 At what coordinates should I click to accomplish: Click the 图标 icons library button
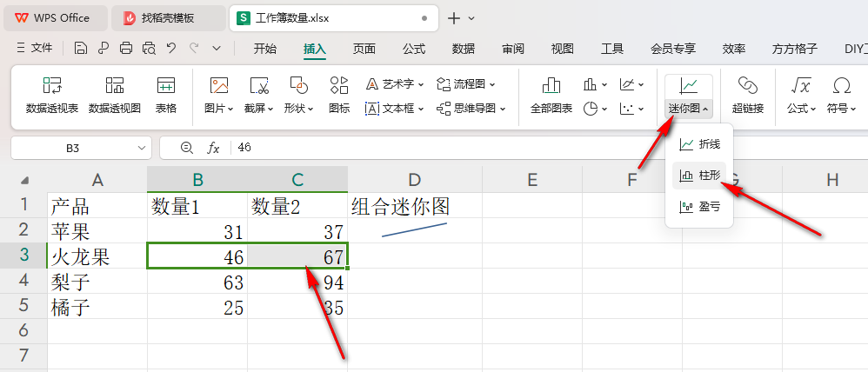tap(339, 86)
